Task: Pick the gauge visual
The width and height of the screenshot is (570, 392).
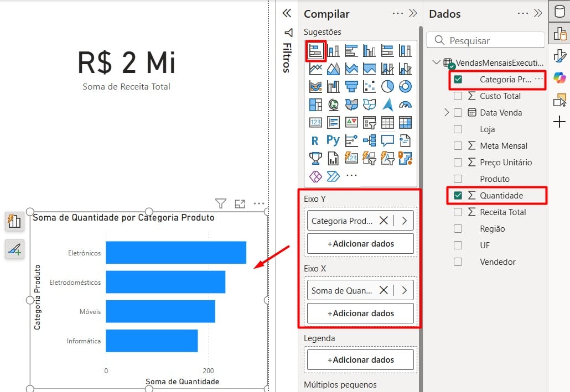Action: 405,104
